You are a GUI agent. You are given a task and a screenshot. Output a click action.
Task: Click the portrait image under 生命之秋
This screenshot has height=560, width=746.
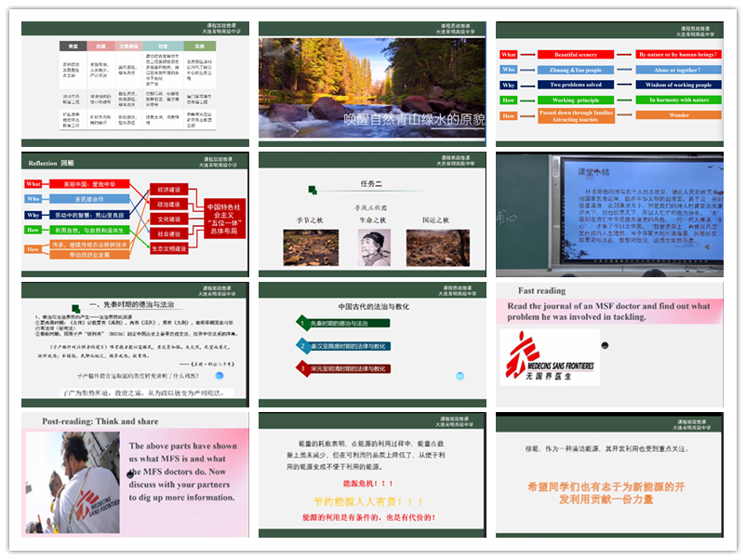pyautogui.click(x=373, y=247)
